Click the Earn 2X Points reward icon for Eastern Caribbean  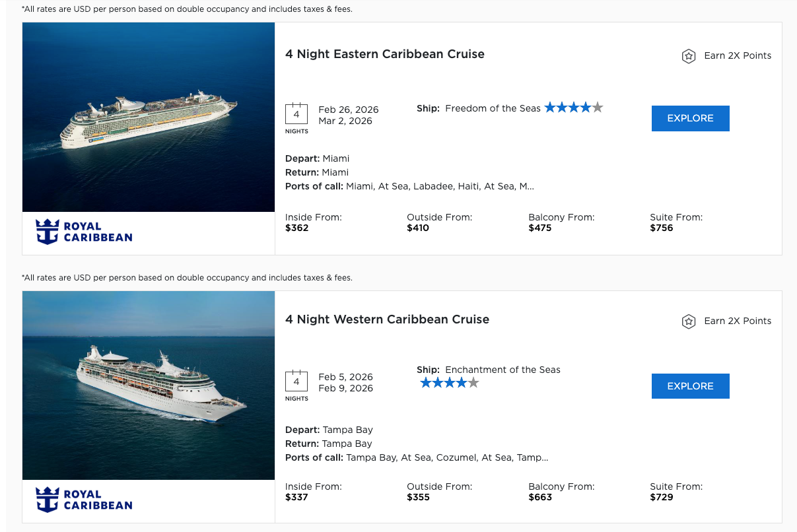(x=689, y=56)
